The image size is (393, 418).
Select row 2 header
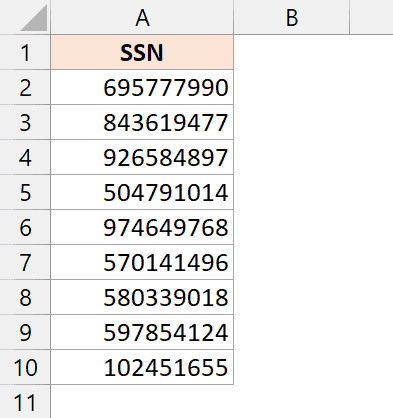[x=25, y=87]
